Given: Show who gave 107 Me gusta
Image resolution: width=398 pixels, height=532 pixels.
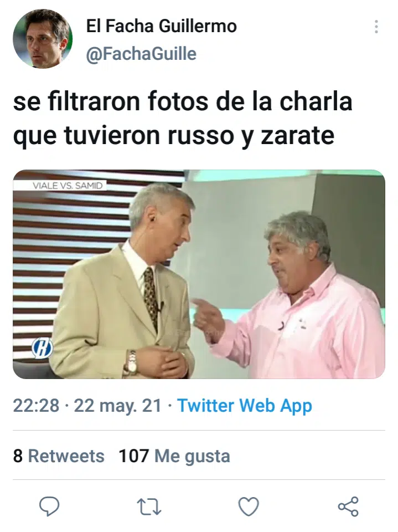Looking at the screenshot, I should [x=174, y=456].
